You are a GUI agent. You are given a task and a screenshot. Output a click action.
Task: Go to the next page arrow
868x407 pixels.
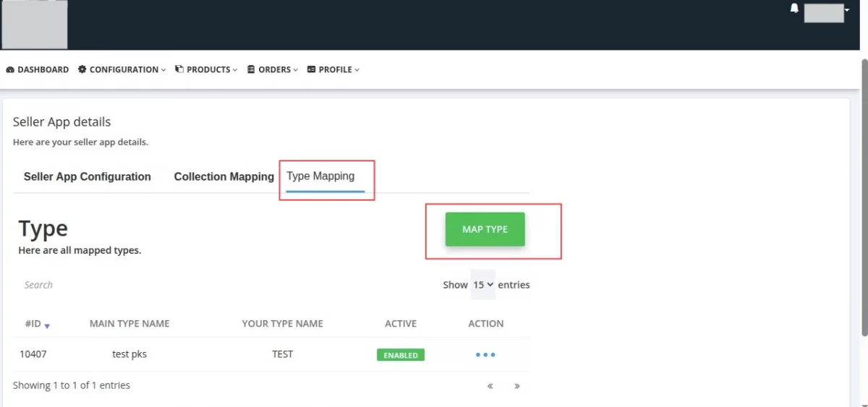(x=517, y=386)
